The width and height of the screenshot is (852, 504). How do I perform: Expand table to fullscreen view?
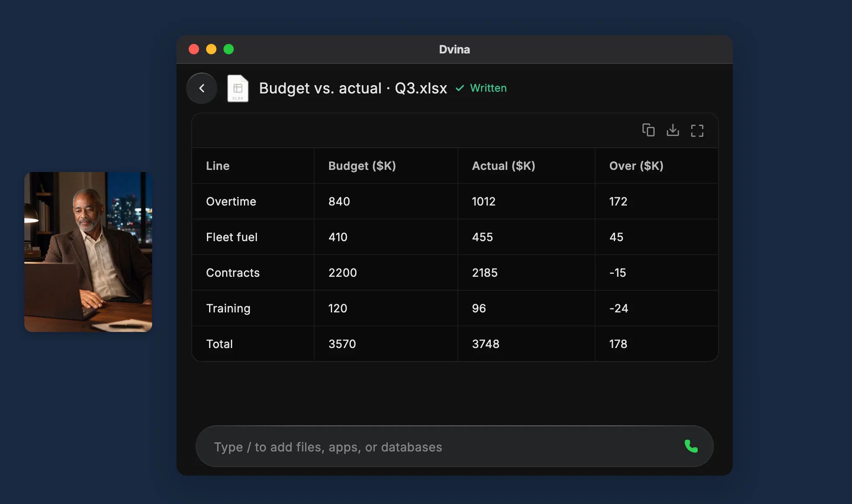697,130
